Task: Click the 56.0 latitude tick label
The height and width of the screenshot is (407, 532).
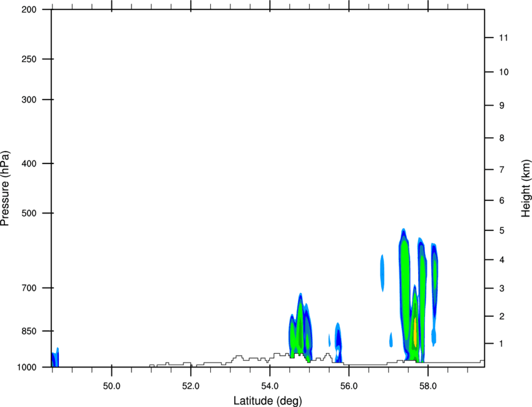Action: pyautogui.click(x=349, y=386)
